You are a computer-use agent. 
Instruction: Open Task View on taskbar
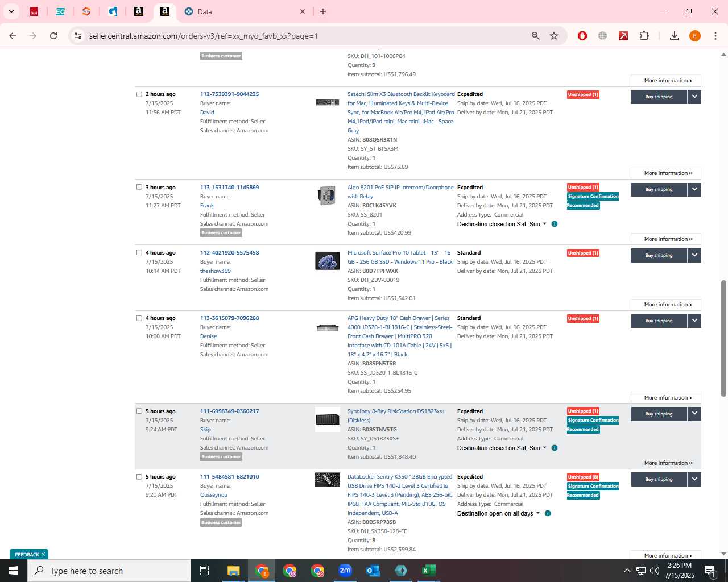[205, 571]
